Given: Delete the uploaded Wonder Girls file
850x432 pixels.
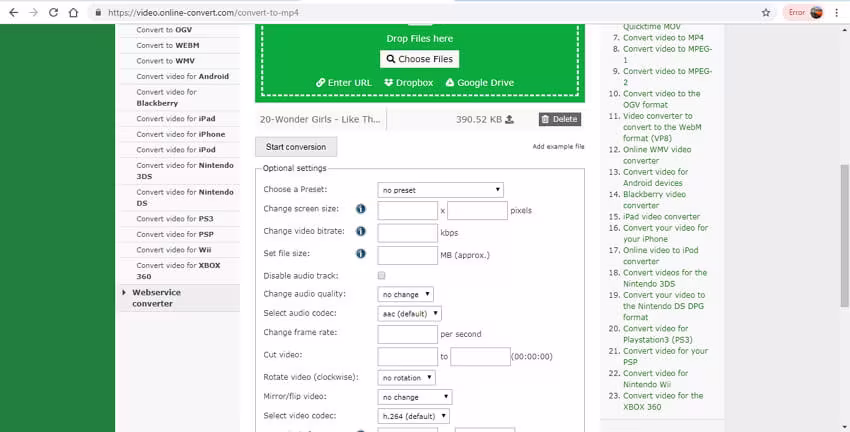Looking at the screenshot, I should (560, 119).
